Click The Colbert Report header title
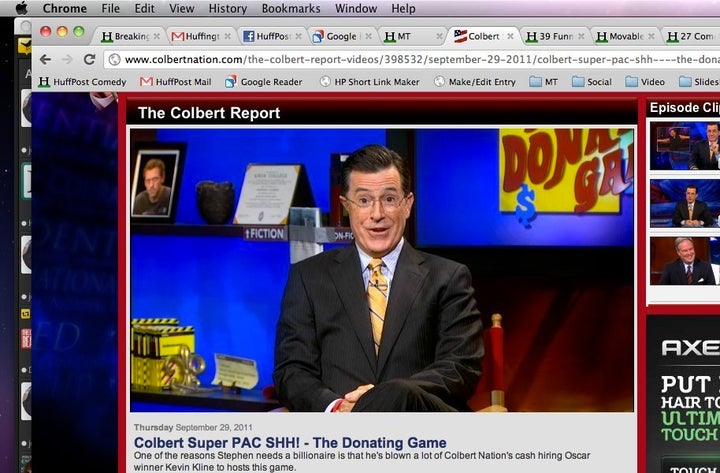 [209, 113]
